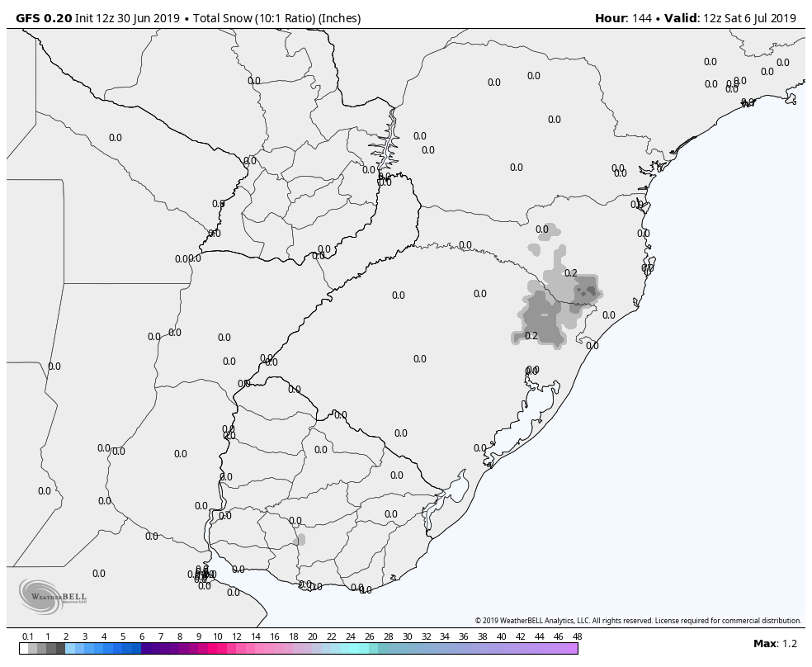Click the '44' legend label
The image size is (812, 667).
pos(539,636)
